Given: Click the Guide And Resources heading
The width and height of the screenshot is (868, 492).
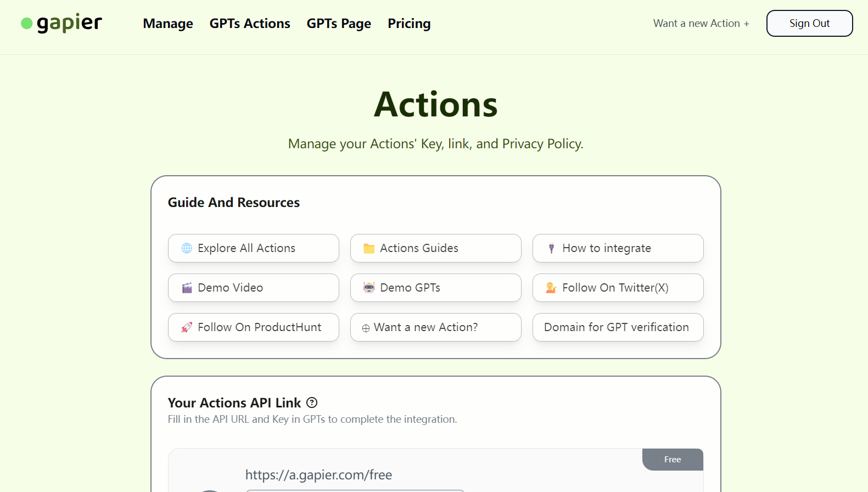Looking at the screenshot, I should click(x=234, y=203).
